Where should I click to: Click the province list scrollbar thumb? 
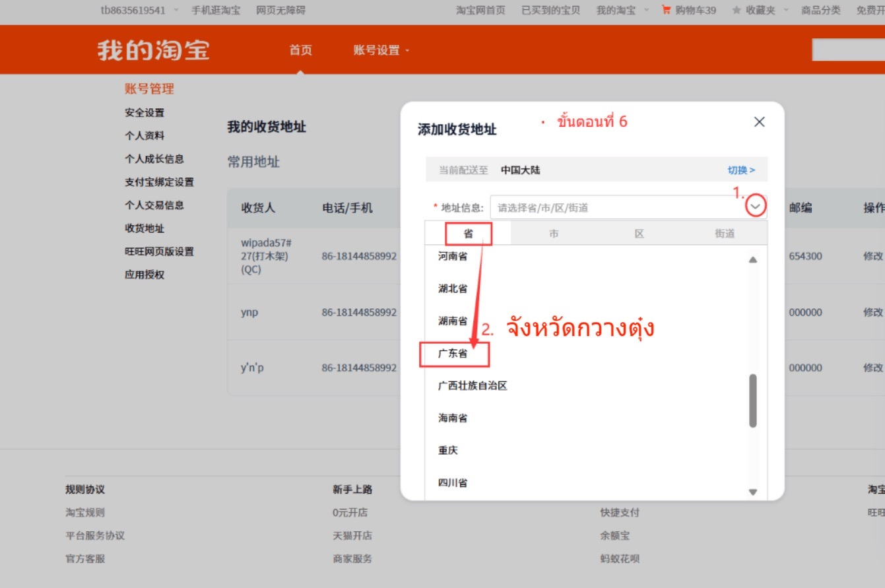[x=753, y=401]
